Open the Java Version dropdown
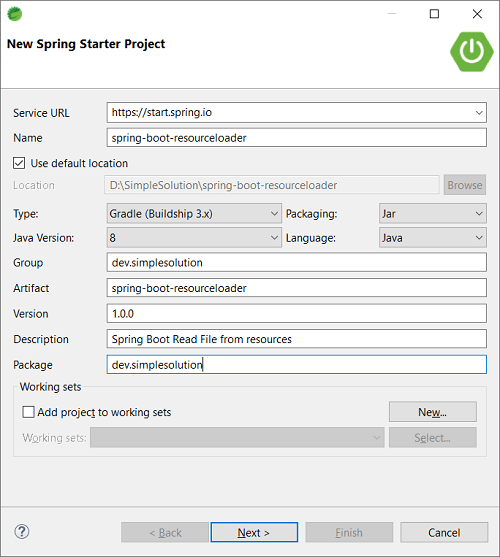The image size is (500, 557). 194,238
